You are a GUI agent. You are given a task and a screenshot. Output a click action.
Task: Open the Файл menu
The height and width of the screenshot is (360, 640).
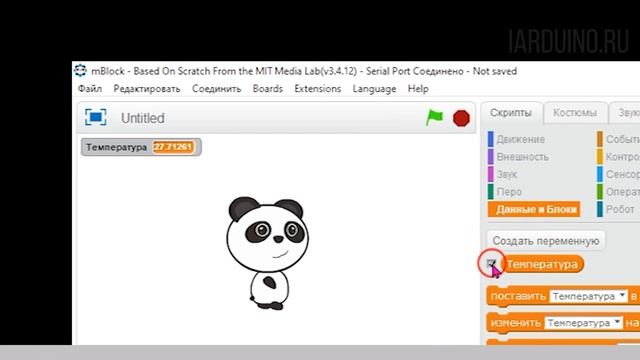click(90, 89)
